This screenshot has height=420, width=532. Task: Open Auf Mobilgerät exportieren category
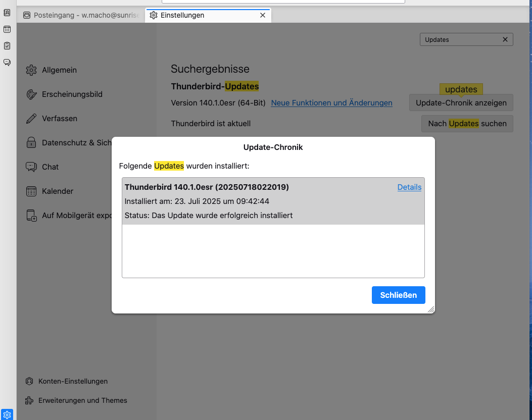(69, 216)
